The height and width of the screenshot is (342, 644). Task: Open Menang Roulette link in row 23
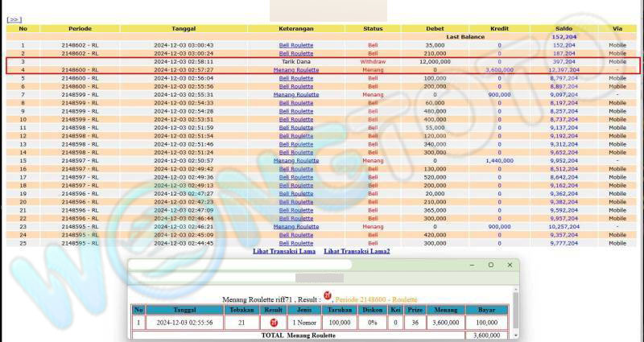[295, 226]
